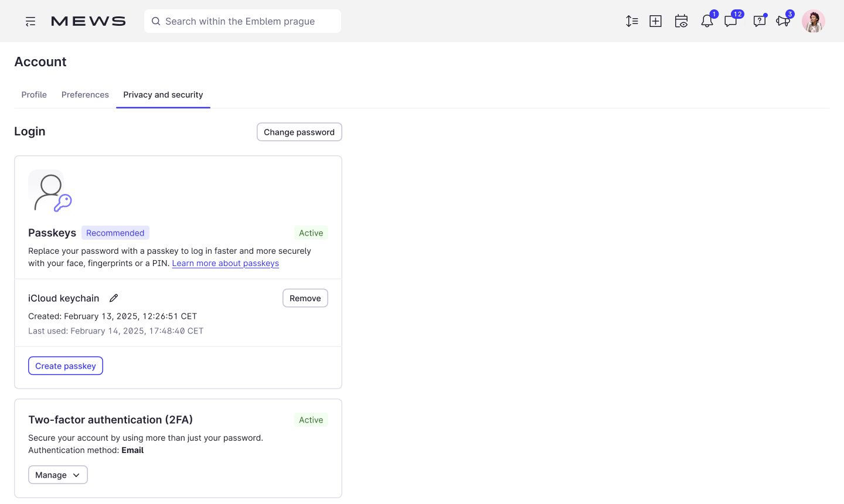Open the calendar availability icon
This screenshot has width=844, height=504.
[x=681, y=21]
